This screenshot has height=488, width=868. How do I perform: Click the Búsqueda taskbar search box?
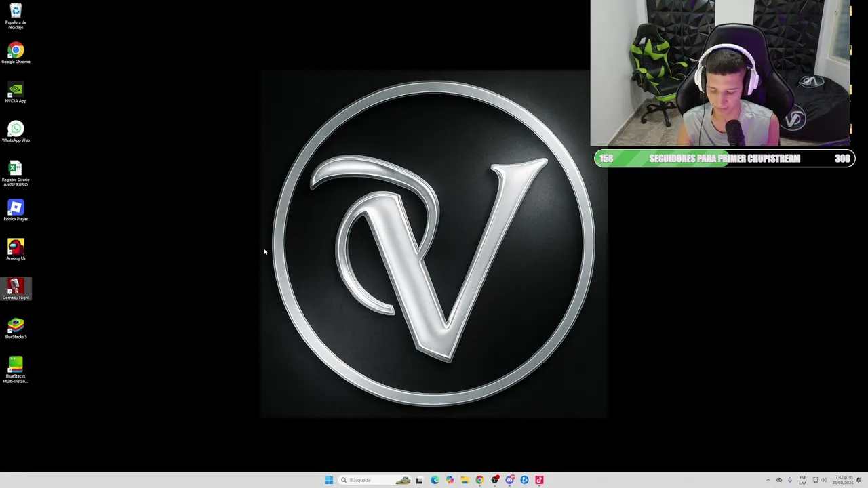click(375, 480)
